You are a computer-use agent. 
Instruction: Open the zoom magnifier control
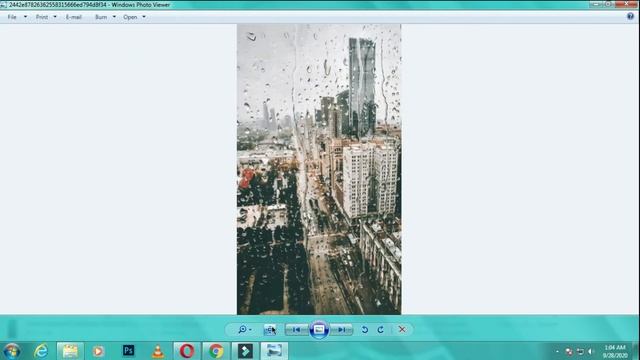pyautogui.click(x=244, y=329)
